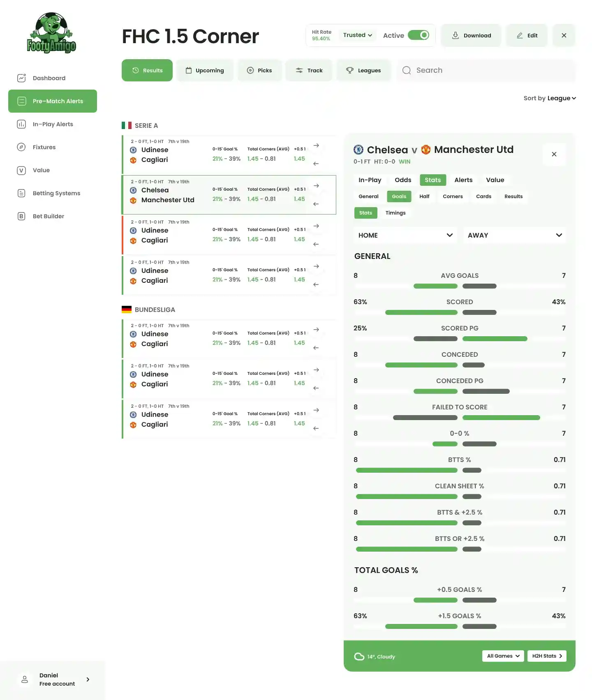Viewport: 592px width, 700px height.
Task: Click the Download tray icon
Action: pos(455,35)
